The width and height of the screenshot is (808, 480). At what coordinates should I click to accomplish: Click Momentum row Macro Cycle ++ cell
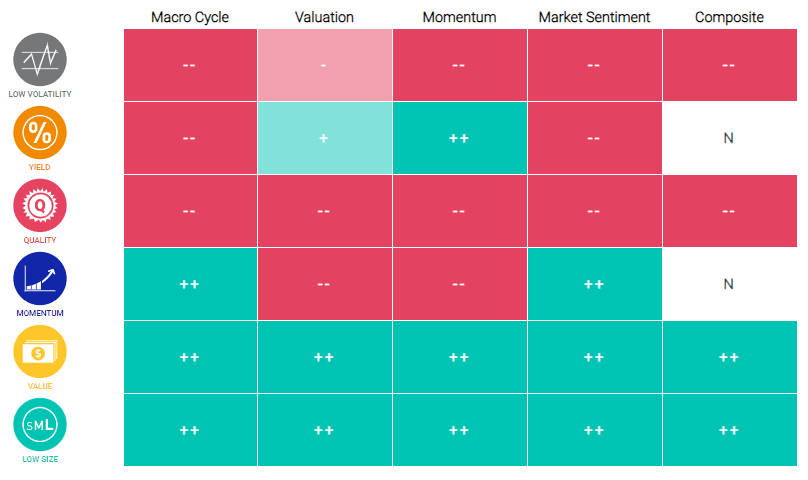pos(190,284)
